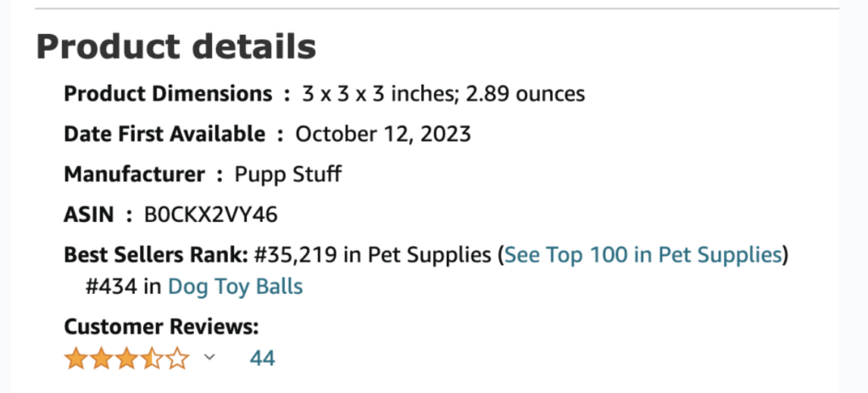The height and width of the screenshot is (393, 868).
Task: Click the third filled review star
Action: coord(127,359)
